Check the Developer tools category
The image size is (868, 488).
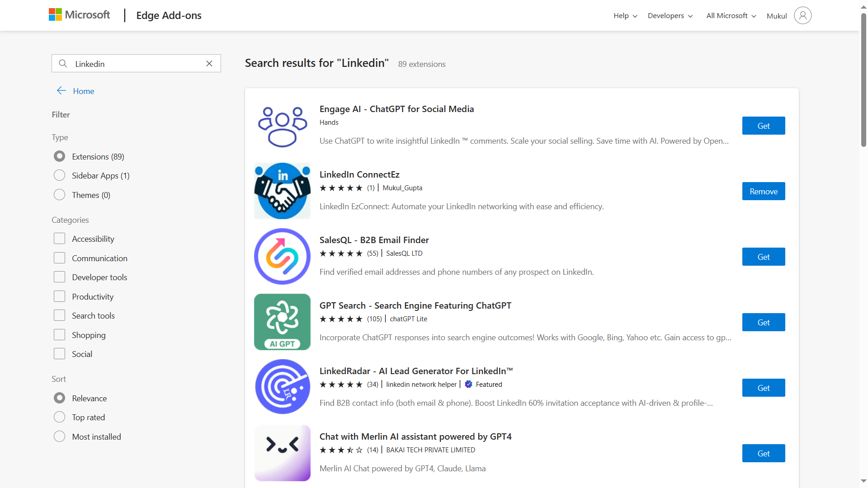pyautogui.click(x=59, y=277)
